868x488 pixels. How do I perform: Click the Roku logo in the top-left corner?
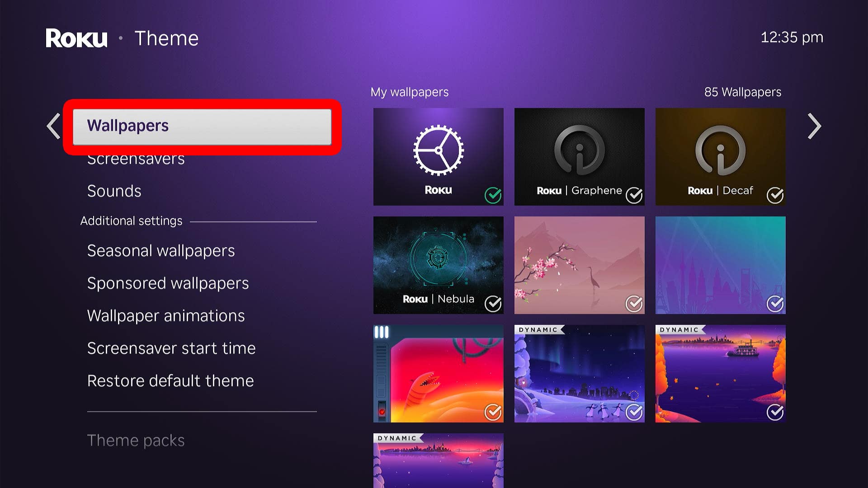(x=76, y=38)
